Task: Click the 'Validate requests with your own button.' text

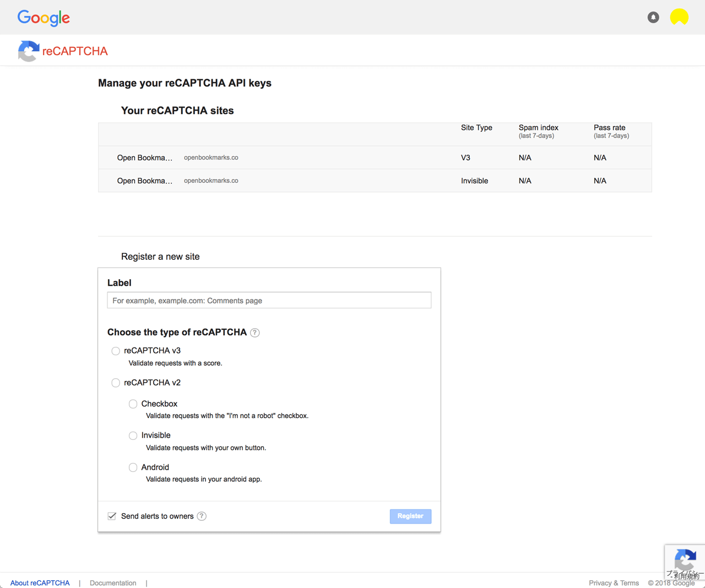Action: tap(206, 448)
